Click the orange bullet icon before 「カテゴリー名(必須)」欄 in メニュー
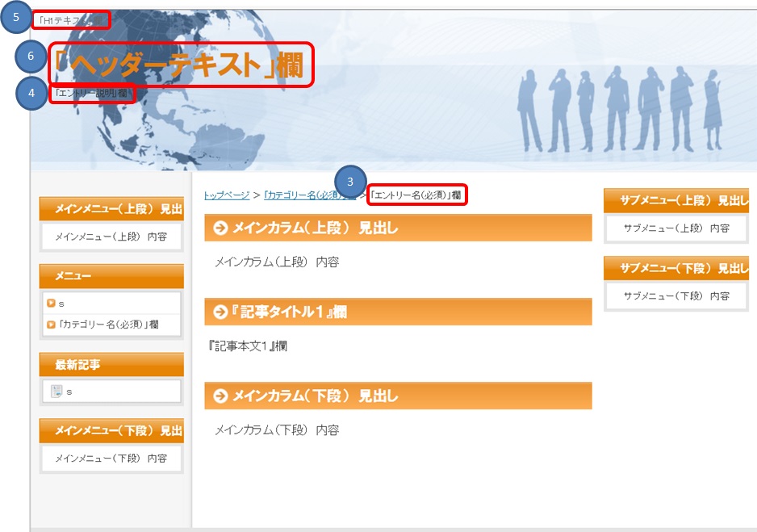Image resolution: width=757 pixels, height=532 pixels. click(52, 325)
